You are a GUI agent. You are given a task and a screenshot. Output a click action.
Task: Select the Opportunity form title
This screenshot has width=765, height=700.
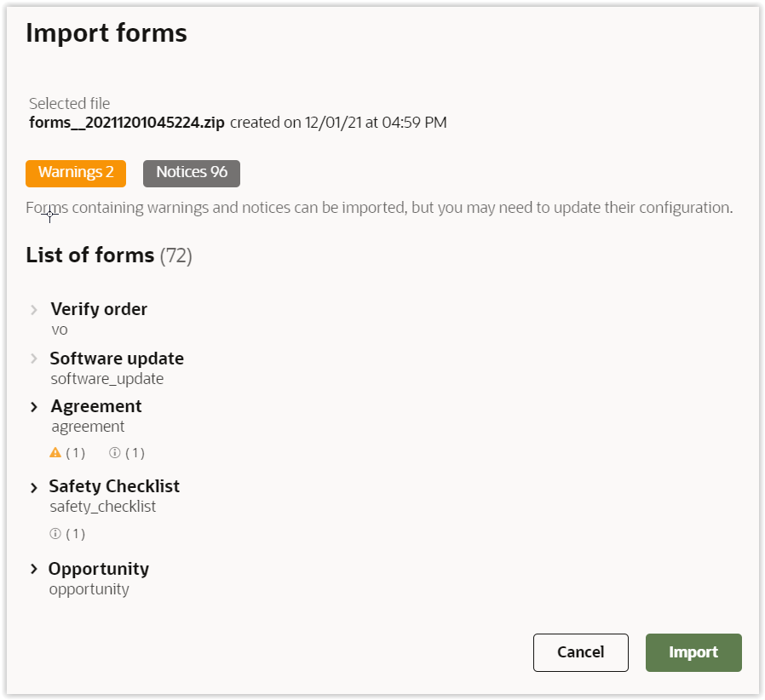click(99, 569)
